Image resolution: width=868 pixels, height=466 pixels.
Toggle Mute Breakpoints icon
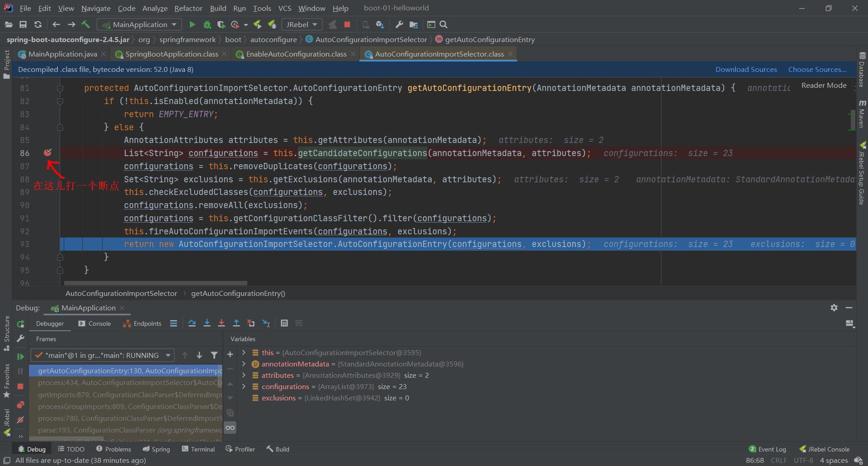20,420
